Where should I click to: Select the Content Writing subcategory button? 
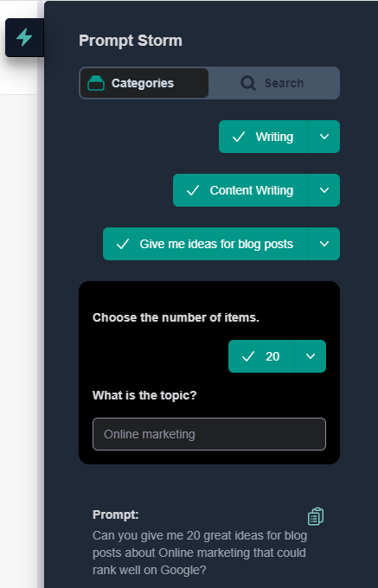point(240,190)
